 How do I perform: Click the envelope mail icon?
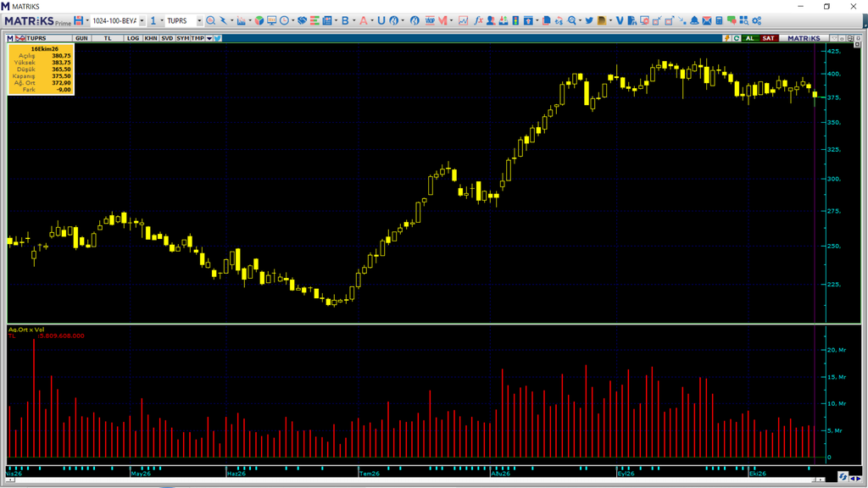pos(707,20)
